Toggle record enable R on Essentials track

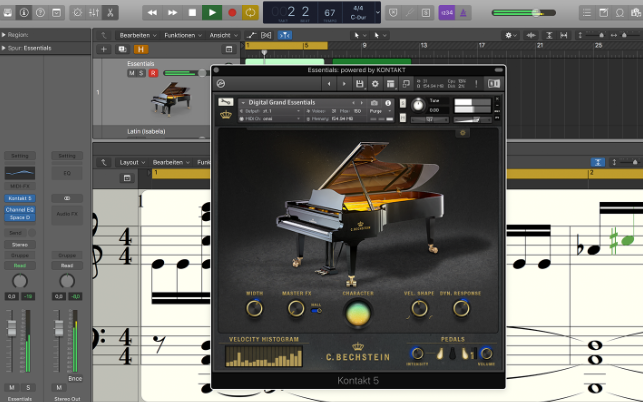(x=153, y=73)
